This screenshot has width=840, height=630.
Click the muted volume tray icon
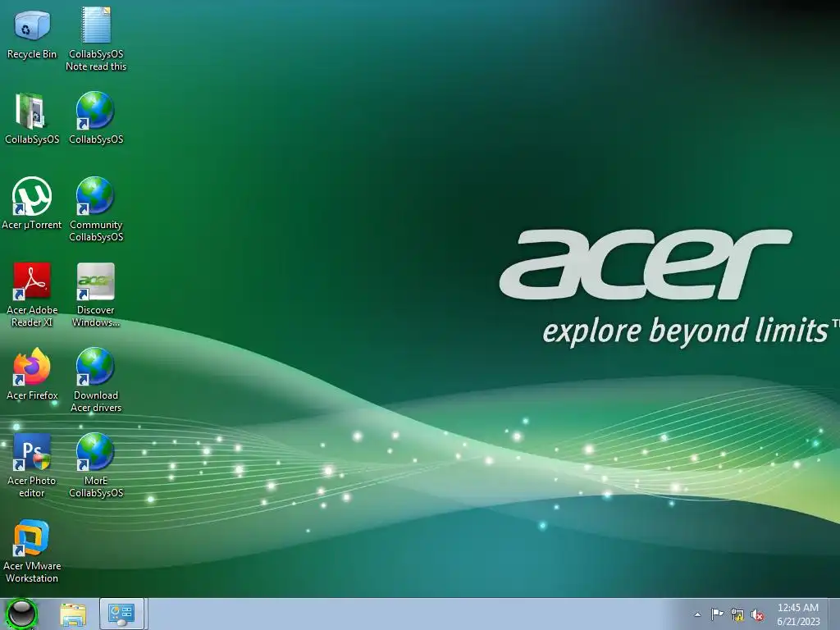757,615
